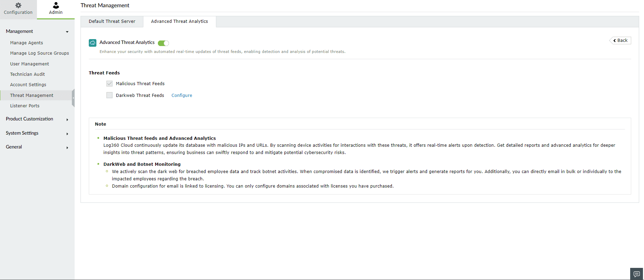This screenshot has height=280, width=644.
Task: Select Listener Ports in the sidebar
Action: tap(25, 106)
